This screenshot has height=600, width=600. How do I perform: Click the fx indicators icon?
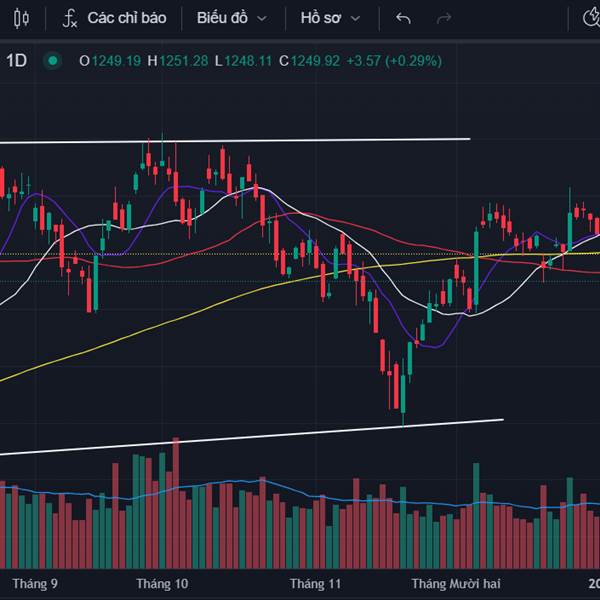coord(70,18)
